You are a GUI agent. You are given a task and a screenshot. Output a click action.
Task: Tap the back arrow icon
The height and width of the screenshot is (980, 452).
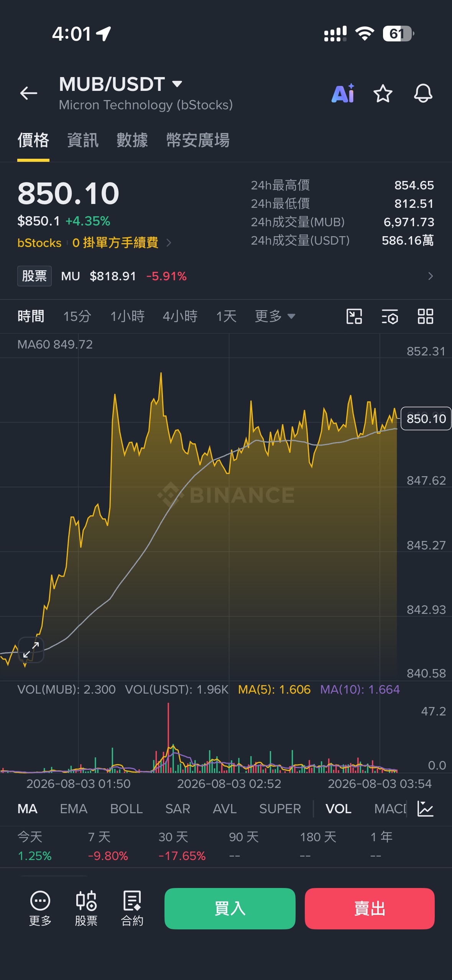point(29,93)
